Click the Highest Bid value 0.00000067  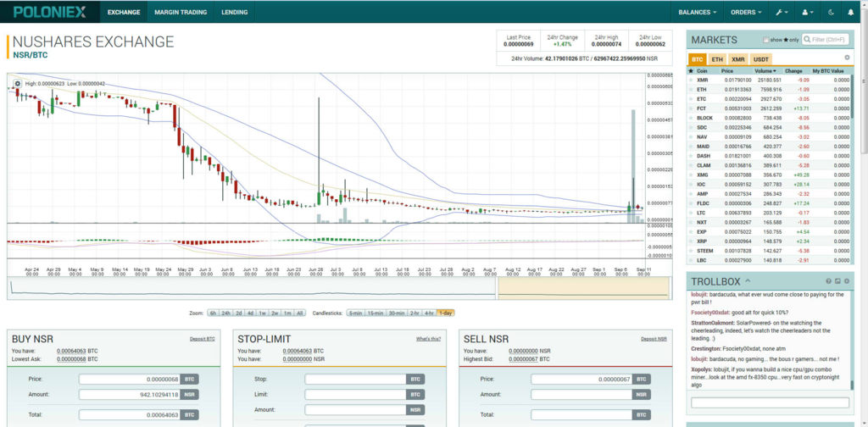(523, 359)
